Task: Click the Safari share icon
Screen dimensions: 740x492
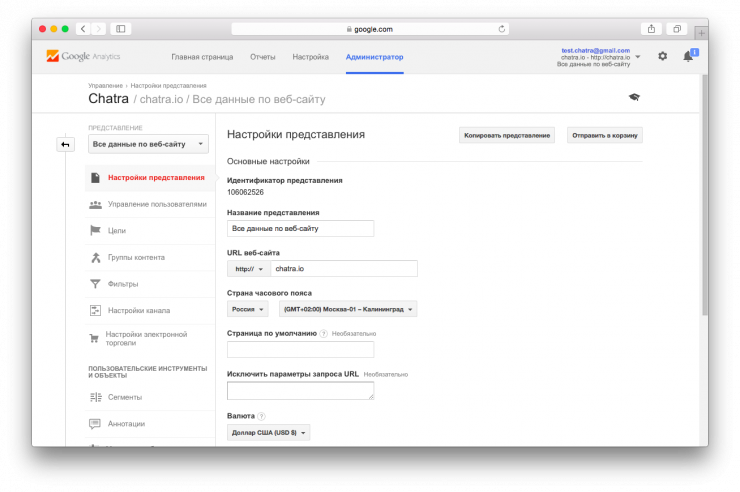Action: (651, 29)
